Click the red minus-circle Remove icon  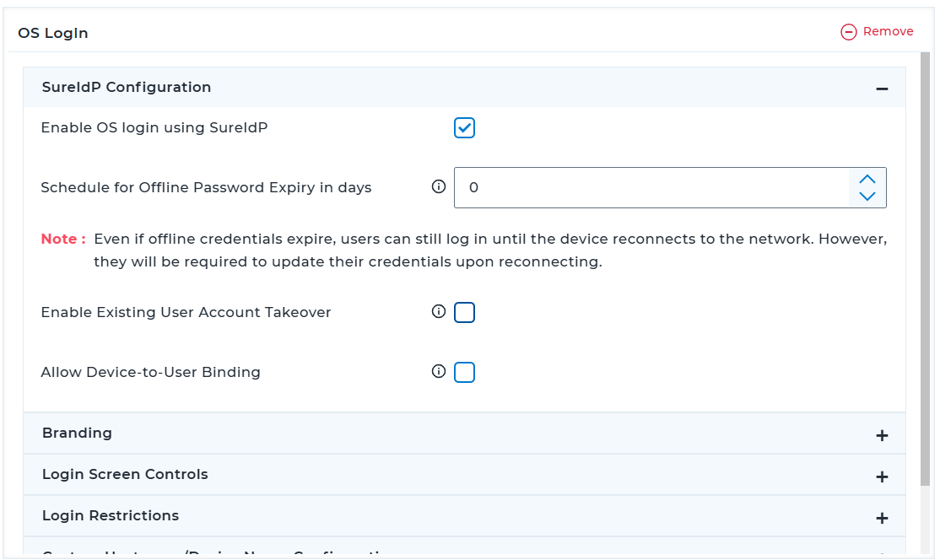tap(849, 32)
